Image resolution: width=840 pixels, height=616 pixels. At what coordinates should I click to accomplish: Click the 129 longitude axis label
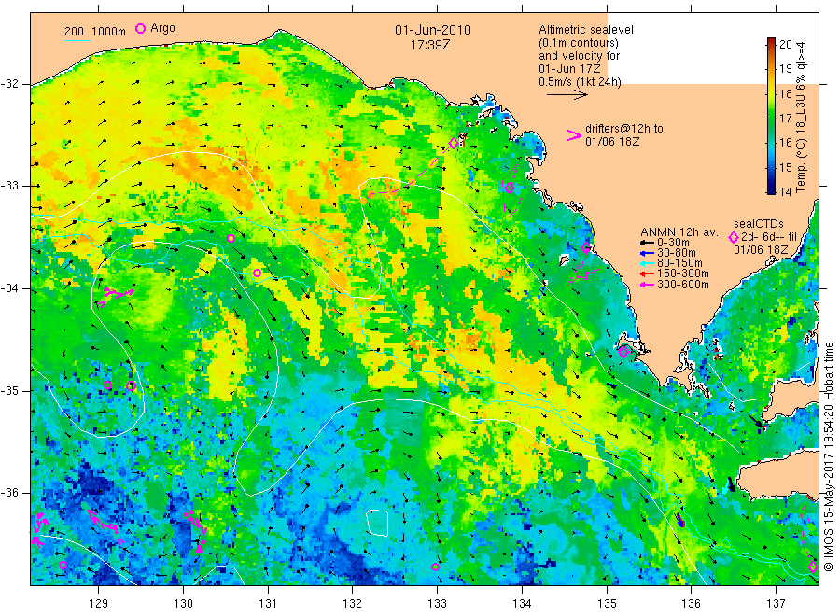click(99, 603)
